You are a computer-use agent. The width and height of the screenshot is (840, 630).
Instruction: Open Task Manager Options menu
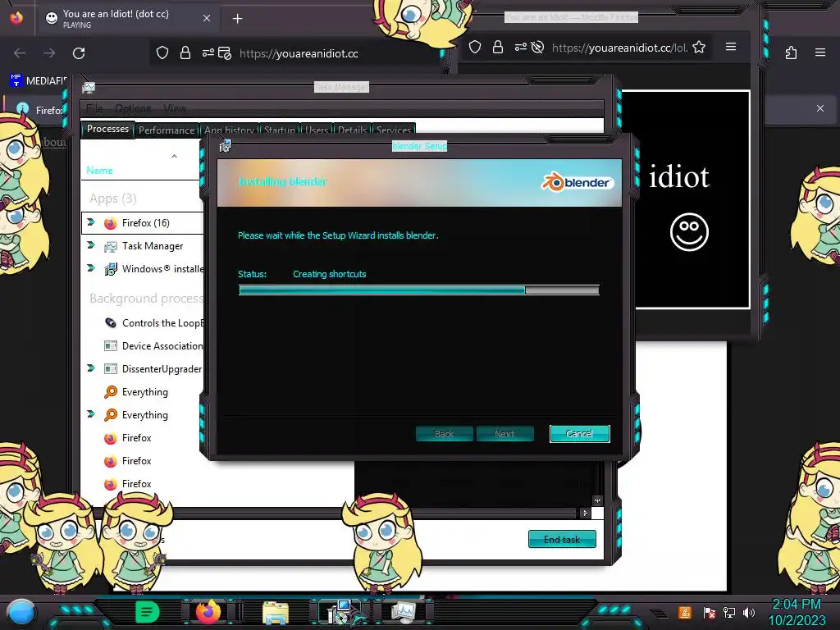coord(133,108)
